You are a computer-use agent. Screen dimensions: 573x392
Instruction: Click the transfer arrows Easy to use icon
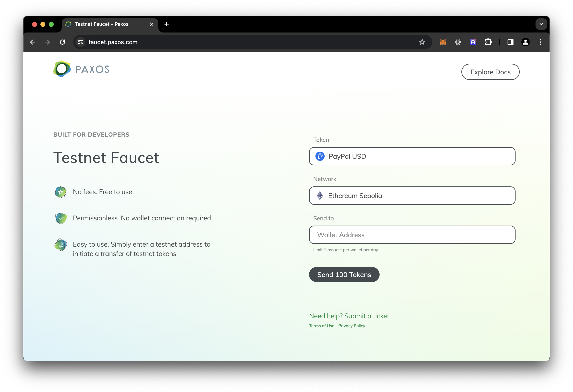pyautogui.click(x=61, y=245)
